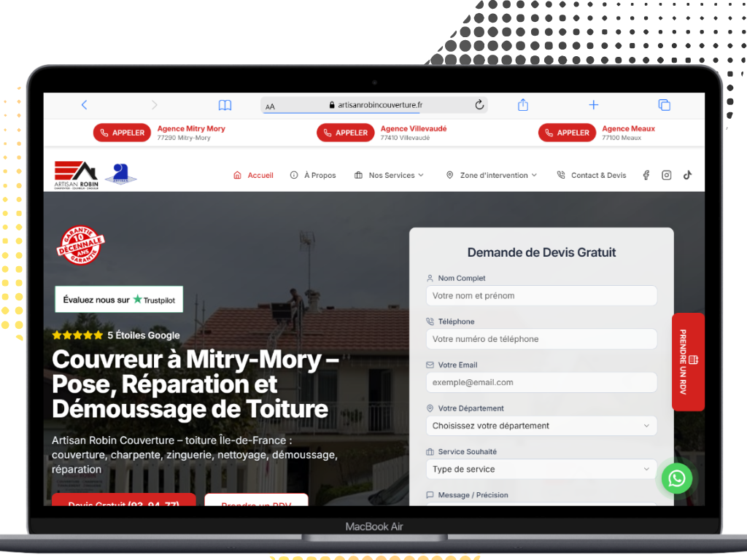Start chat via green WhatsApp button
Image resolution: width=747 pixels, height=560 pixels.
point(677,478)
